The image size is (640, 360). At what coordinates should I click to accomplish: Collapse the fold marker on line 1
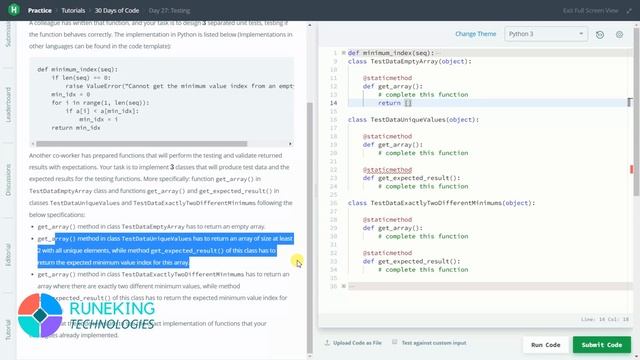(x=343, y=53)
